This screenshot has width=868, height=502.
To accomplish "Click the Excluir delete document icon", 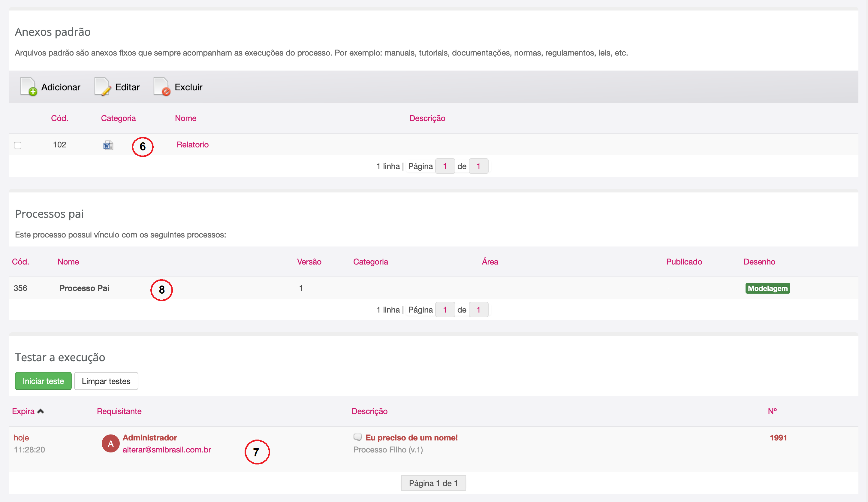I will [161, 86].
